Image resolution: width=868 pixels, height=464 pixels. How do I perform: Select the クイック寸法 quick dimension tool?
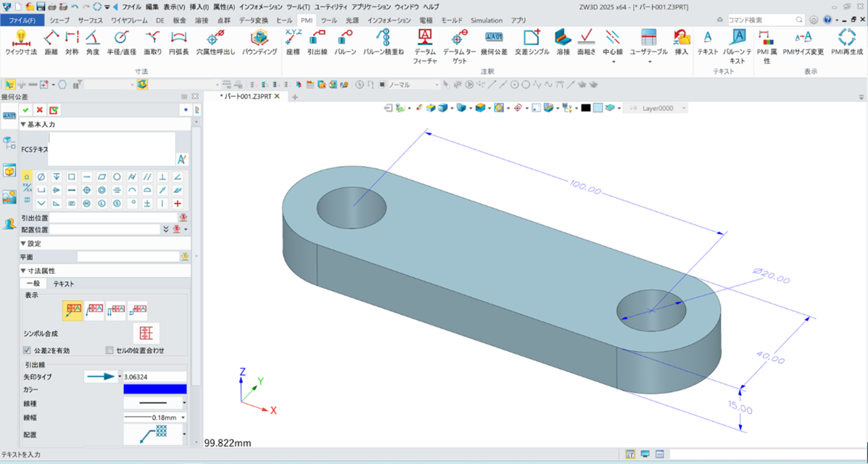click(x=21, y=43)
